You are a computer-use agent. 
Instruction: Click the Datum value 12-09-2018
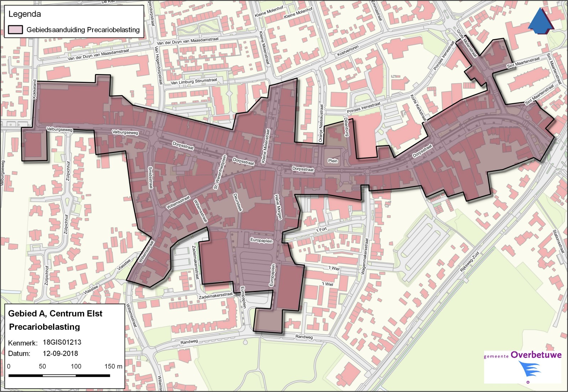pyautogui.click(x=60, y=354)
